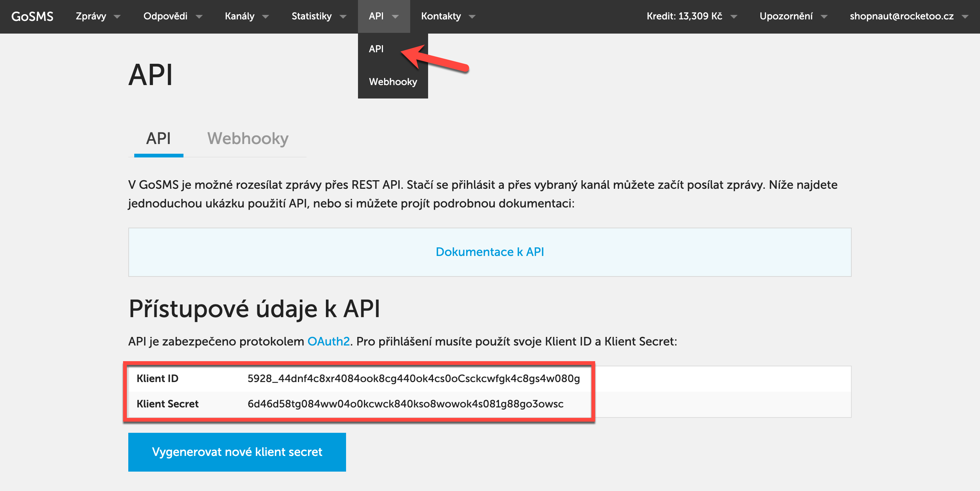
Task: Expand the Odpovědi dropdown arrow
Action: point(199,17)
